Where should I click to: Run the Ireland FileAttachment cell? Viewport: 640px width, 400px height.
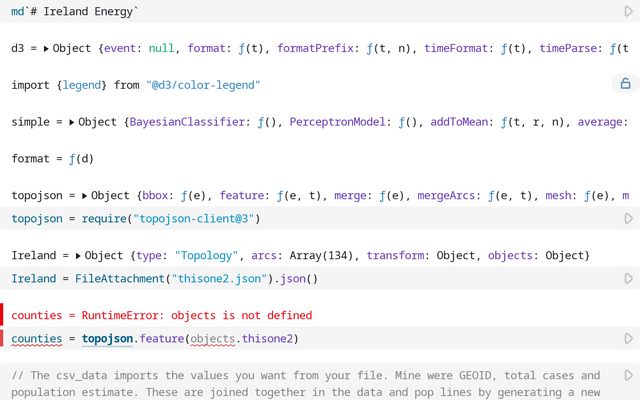tap(628, 279)
